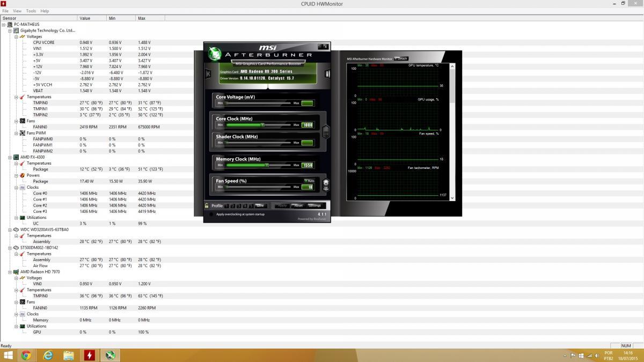Click Save in the Afterburner profile bar
The image size is (644, 362).
pyautogui.click(x=260, y=205)
